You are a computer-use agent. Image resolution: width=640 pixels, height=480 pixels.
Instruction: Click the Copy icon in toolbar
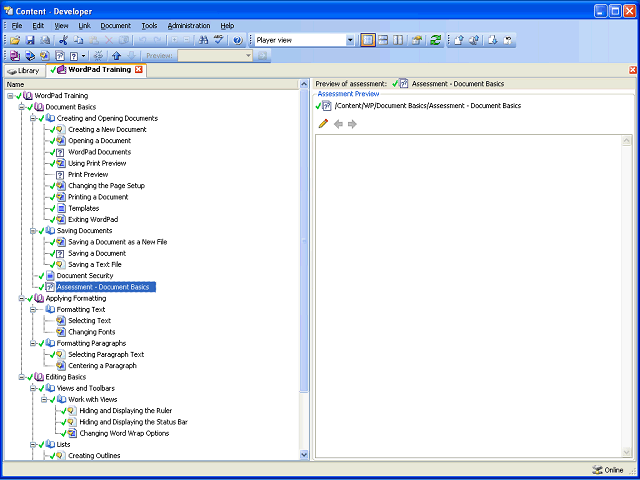[x=78, y=40]
